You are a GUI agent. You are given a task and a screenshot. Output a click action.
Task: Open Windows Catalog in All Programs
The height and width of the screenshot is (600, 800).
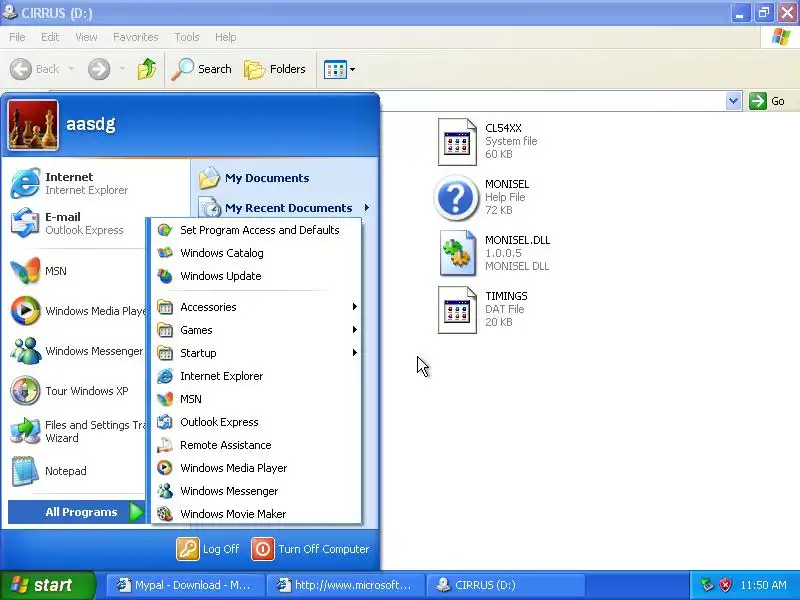256,253
